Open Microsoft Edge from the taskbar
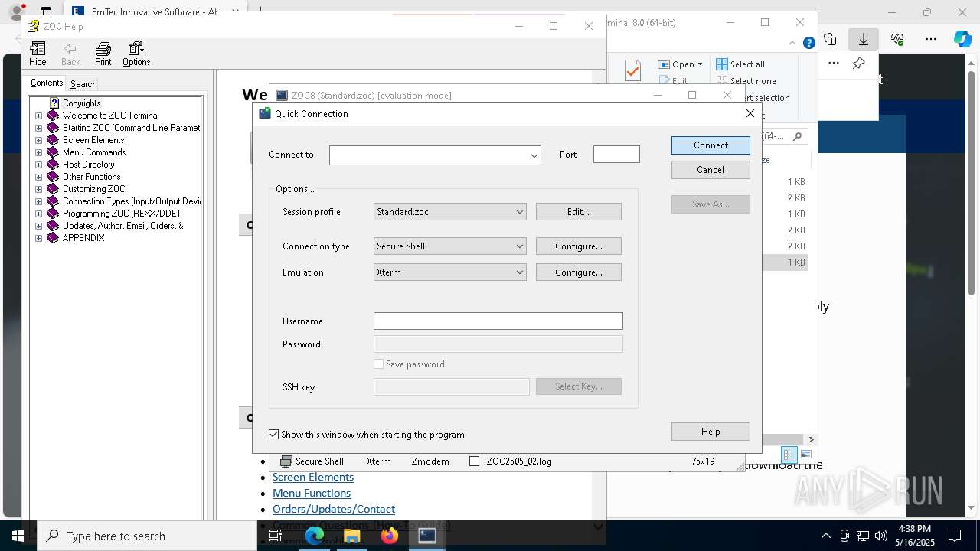This screenshot has width=980, height=551. 315,536
